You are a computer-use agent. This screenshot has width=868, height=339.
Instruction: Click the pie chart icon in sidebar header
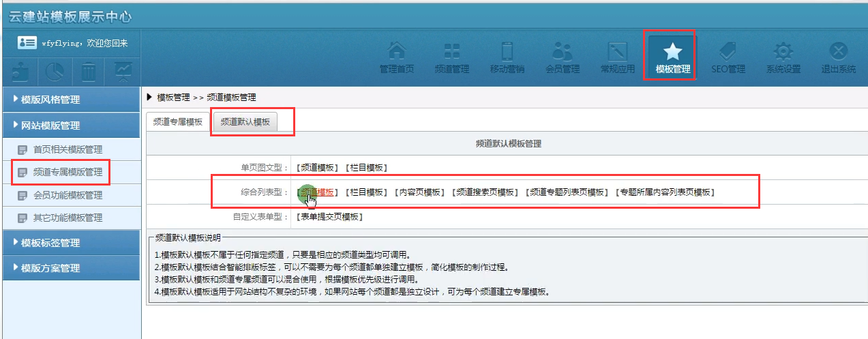click(x=55, y=70)
